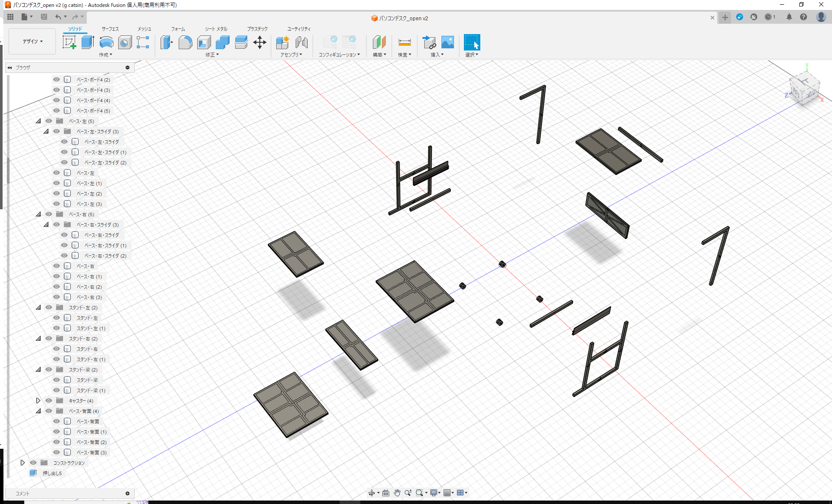Click the Move/Copy tool icon
The image size is (832, 504).
click(x=260, y=42)
